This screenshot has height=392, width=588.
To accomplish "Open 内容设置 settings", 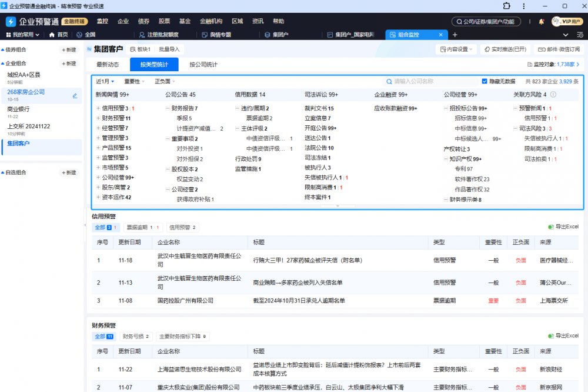I will pyautogui.click(x=456, y=49).
